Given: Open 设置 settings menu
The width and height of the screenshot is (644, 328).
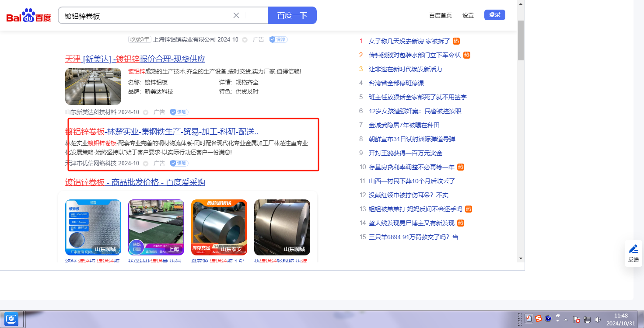Looking at the screenshot, I should [468, 15].
